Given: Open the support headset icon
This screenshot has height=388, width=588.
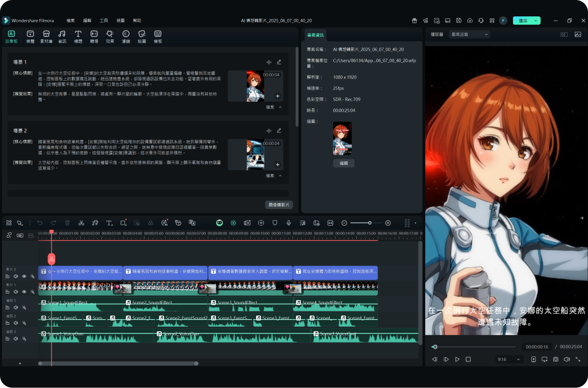Looking at the screenshot, I should coord(481,20).
